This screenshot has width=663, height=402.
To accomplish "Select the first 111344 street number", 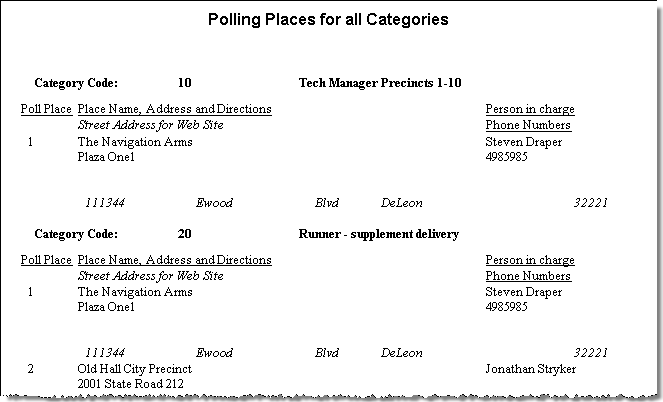I will click(105, 203).
